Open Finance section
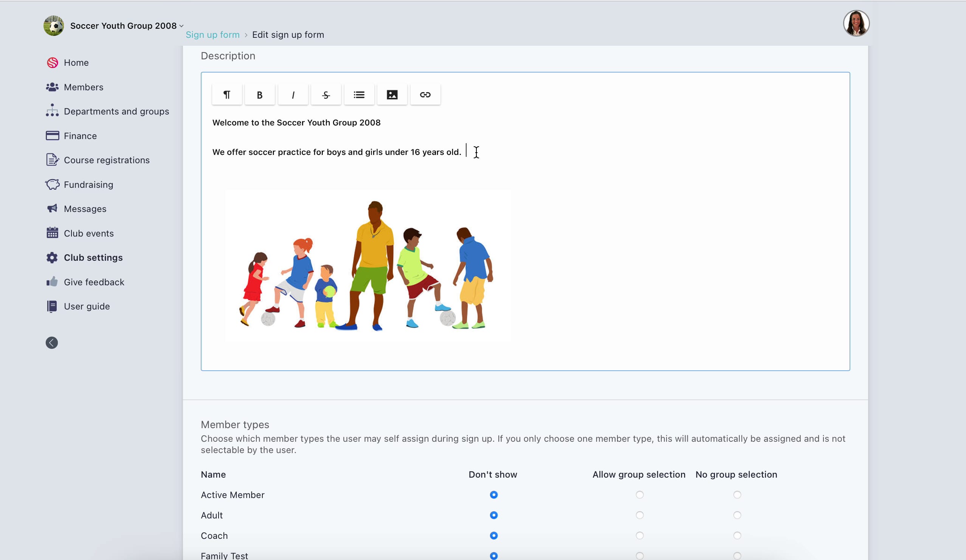The height and width of the screenshot is (560, 966). point(80,136)
